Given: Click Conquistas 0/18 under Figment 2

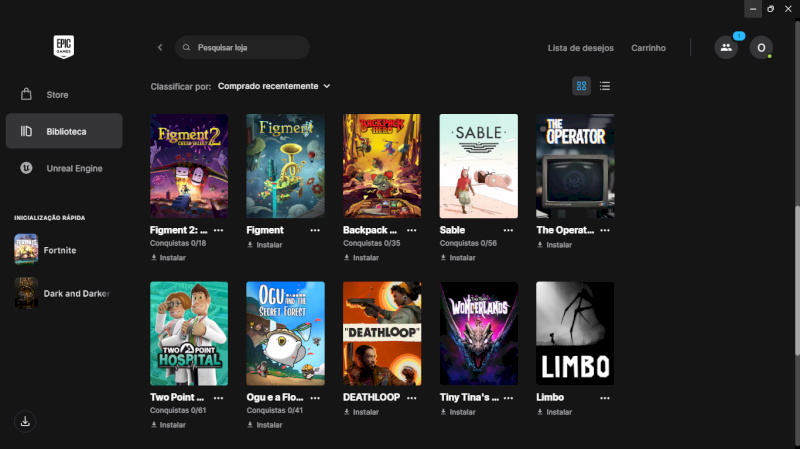Looking at the screenshot, I should coord(178,243).
